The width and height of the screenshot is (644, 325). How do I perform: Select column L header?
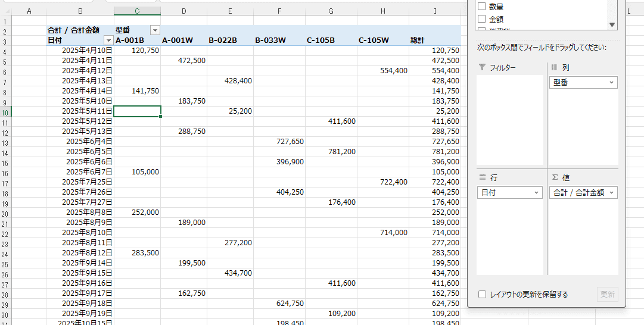[629, 11]
